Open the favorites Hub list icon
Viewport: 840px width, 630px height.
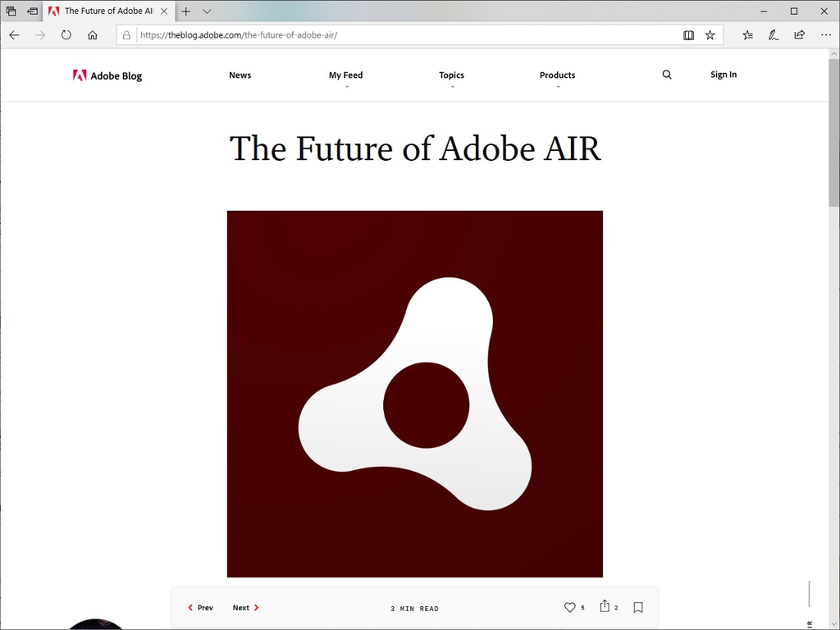pos(746,35)
